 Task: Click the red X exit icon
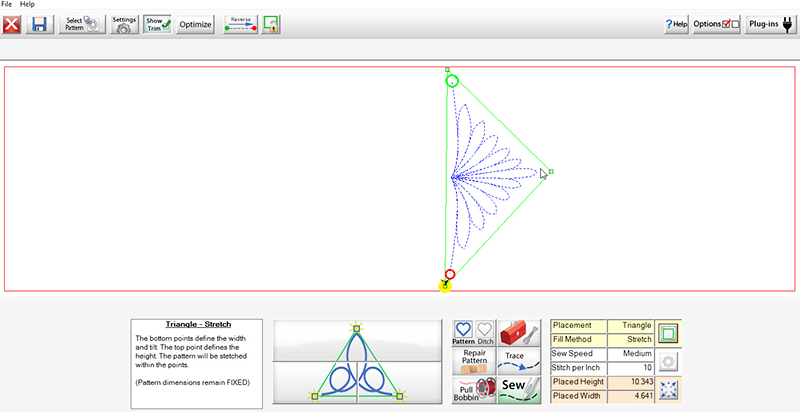pos(13,24)
